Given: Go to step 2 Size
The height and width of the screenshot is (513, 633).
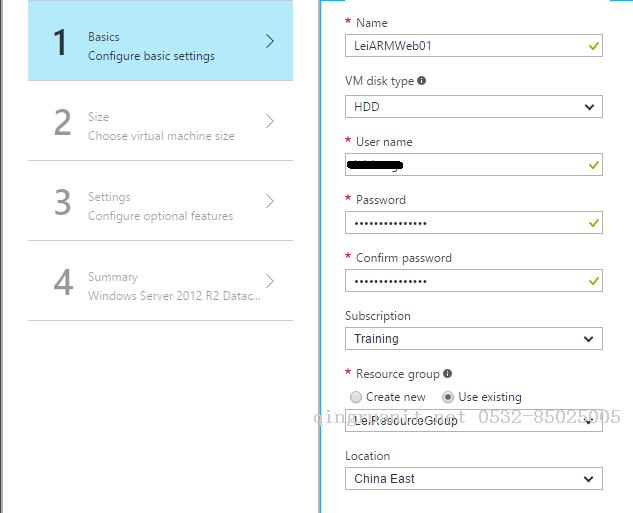Looking at the screenshot, I should [160, 121].
